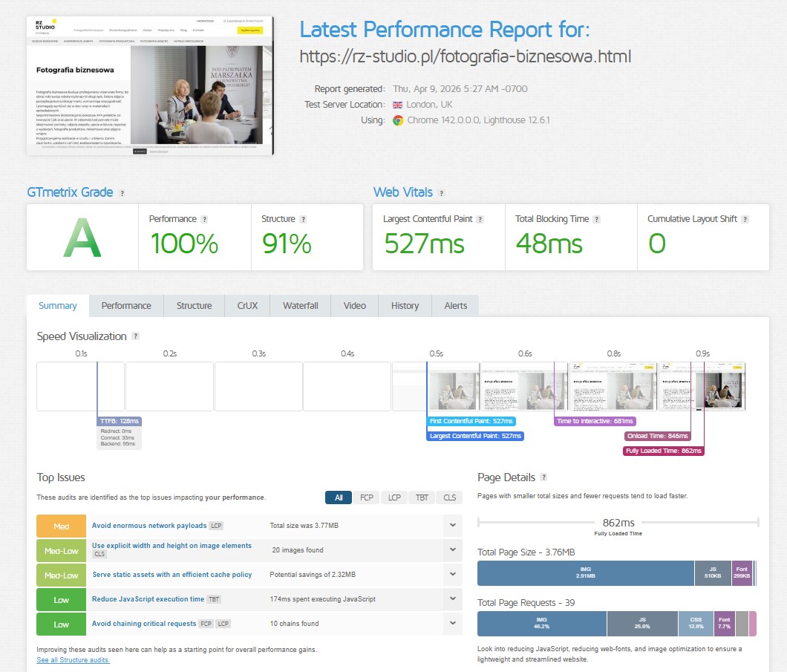Expand Reduce JavaScript execution time audit
Image resolution: width=787 pixels, height=672 pixels.
coord(452,599)
